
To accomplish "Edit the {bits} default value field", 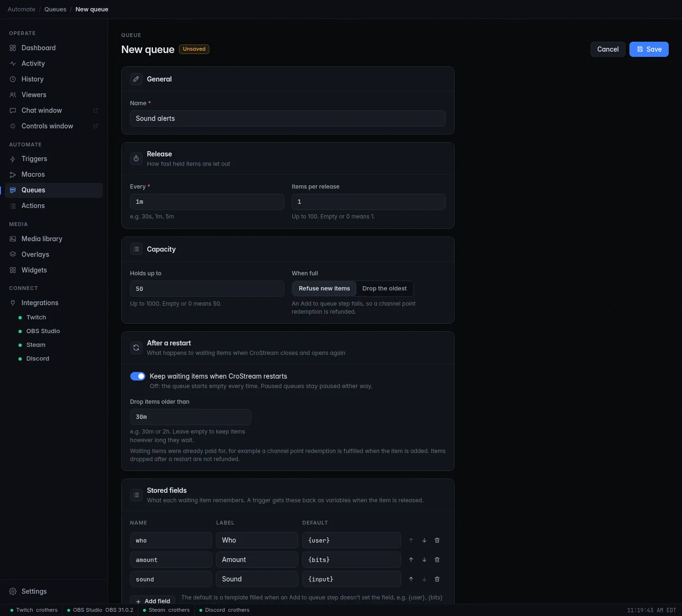I will 351,560.
